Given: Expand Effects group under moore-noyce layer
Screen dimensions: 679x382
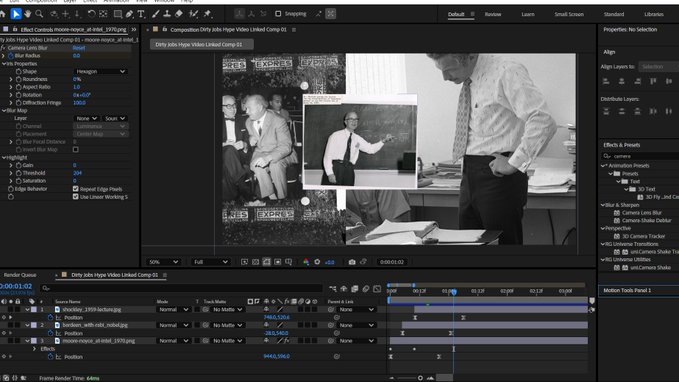Looking at the screenshot, I should click(x=34, y=349).
